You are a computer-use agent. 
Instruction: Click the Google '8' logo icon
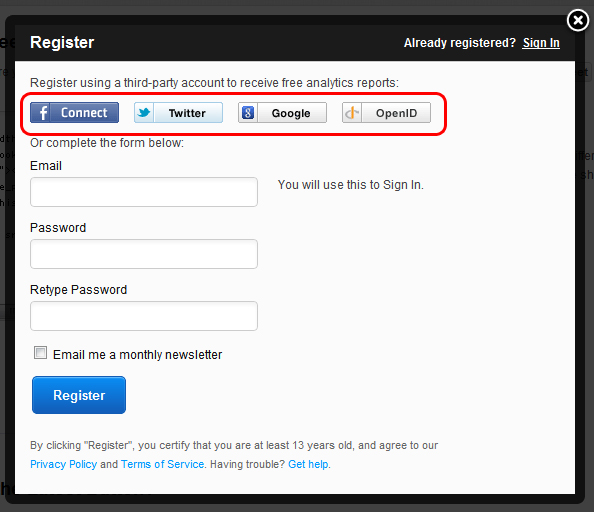coord(248,112)
